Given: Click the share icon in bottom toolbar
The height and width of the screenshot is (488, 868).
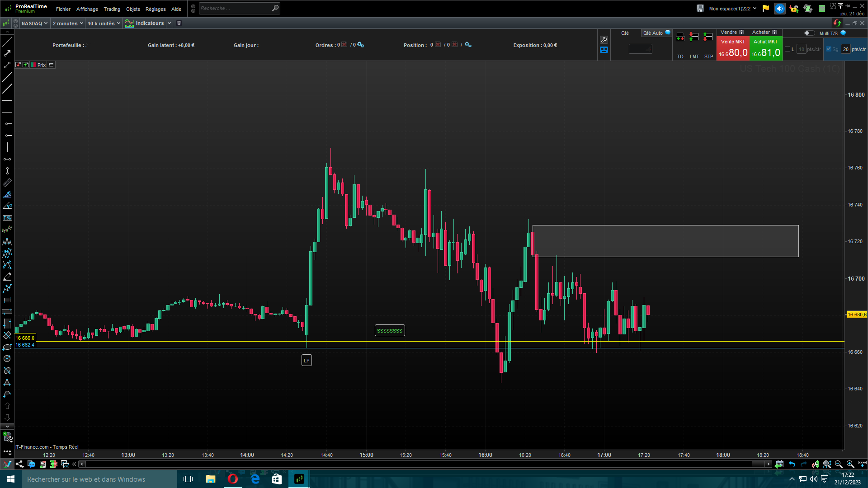Looking at the screenshot, I should coord(19,464).
